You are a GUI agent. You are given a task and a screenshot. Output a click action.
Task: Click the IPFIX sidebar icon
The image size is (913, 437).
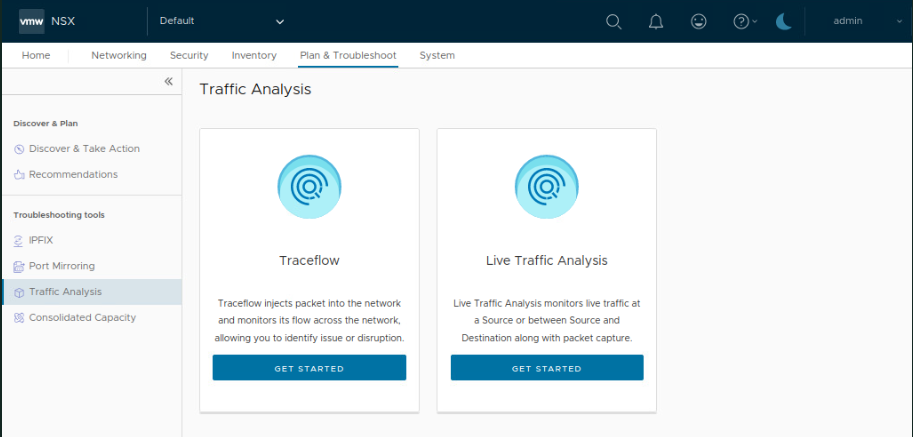click(19, 241)
